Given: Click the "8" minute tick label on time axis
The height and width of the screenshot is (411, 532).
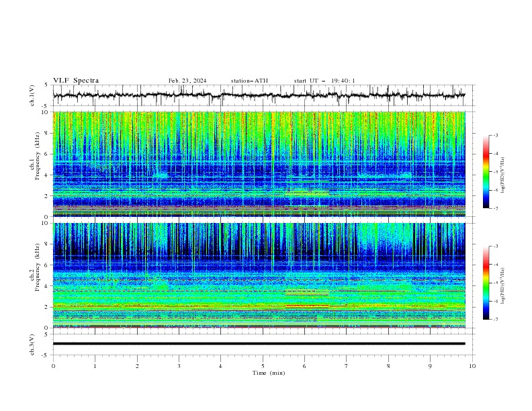Looking at the screenshot, I should pos(388,366).
